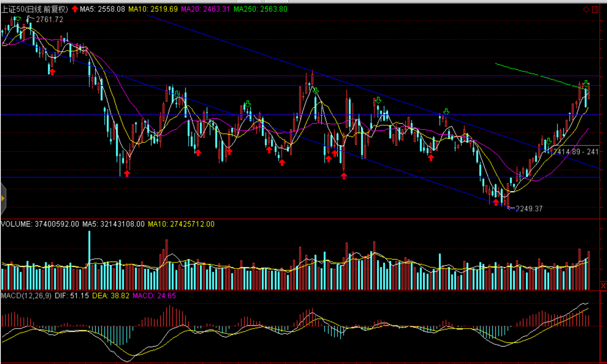The width and height of the screenshot is (607, 364).
Task: Open the 上证50 chart title period settings
Action: 34,9
